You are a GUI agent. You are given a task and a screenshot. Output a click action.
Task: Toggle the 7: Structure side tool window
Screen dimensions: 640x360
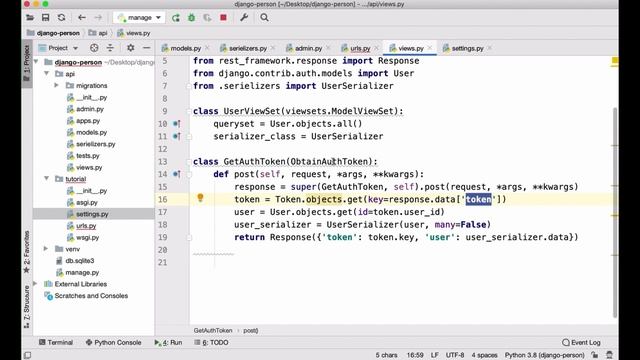click(27, 307)
